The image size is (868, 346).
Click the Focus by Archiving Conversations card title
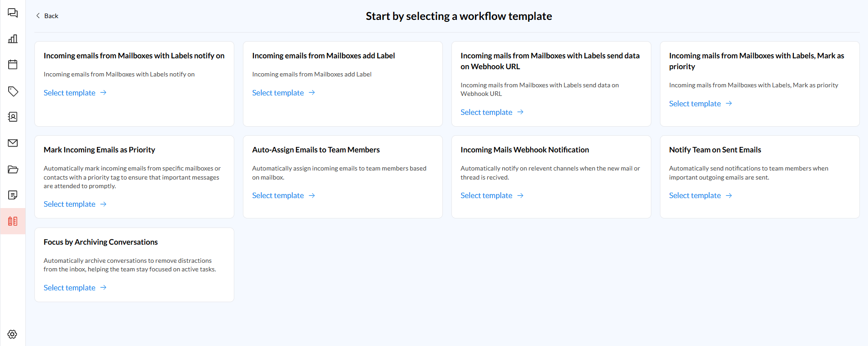[x=100, y=242]
